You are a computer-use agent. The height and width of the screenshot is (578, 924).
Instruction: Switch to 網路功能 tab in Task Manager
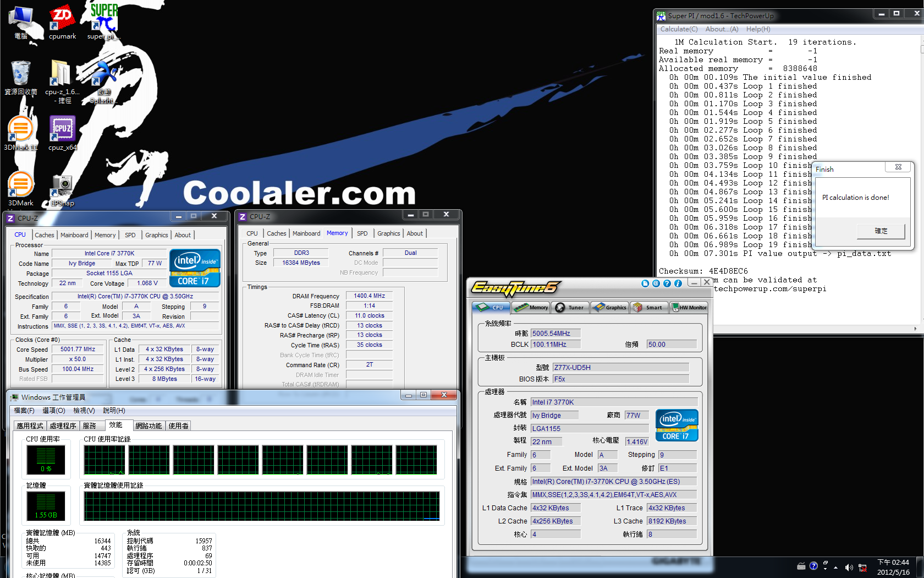click(148, 426)
